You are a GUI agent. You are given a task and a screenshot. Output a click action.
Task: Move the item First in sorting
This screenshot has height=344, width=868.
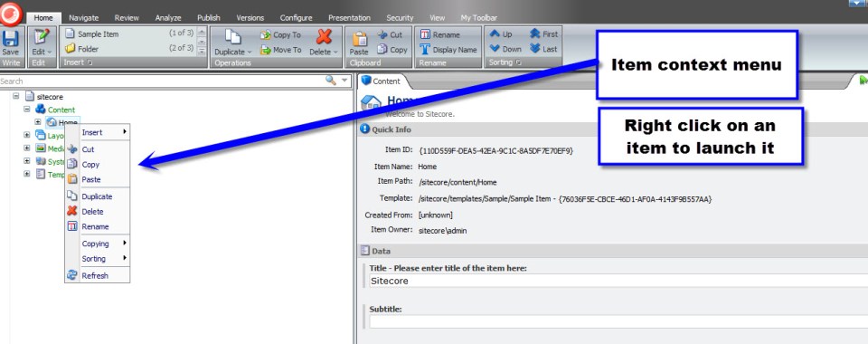coord(543,33)
